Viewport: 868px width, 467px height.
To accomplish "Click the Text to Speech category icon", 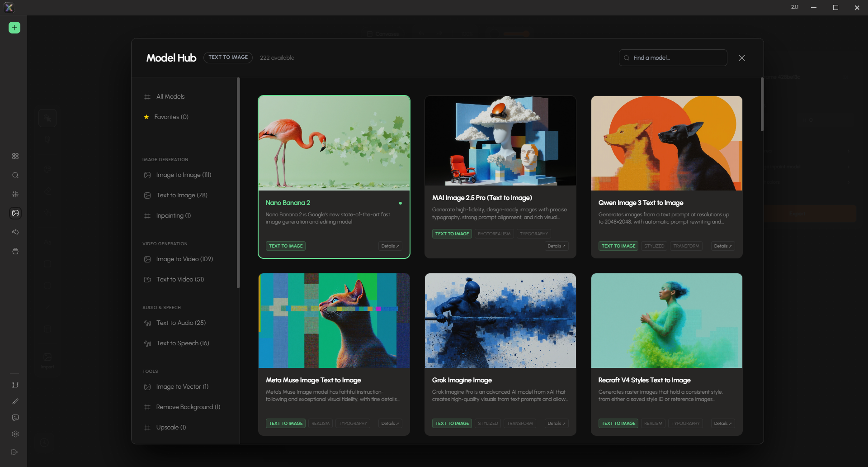I will tap(147, 343).
